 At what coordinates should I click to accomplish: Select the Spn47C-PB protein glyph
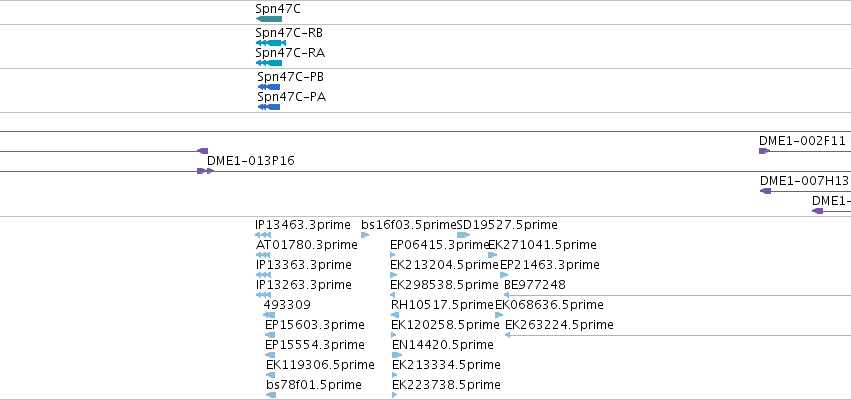(x=269, y=87)
